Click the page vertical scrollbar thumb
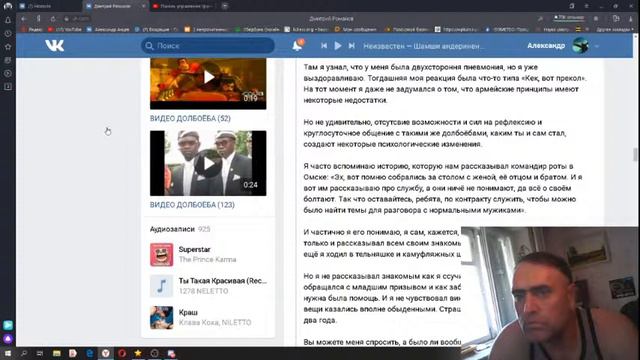 coord(635,155)
